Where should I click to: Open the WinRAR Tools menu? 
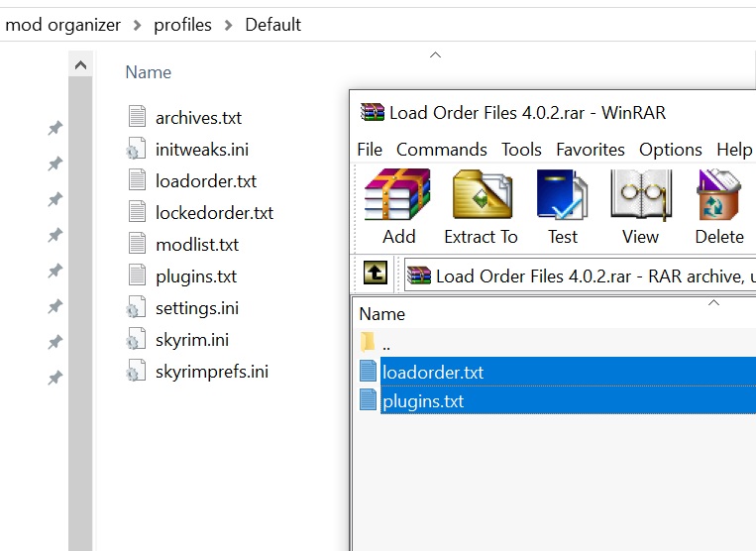tap(521, 150)
